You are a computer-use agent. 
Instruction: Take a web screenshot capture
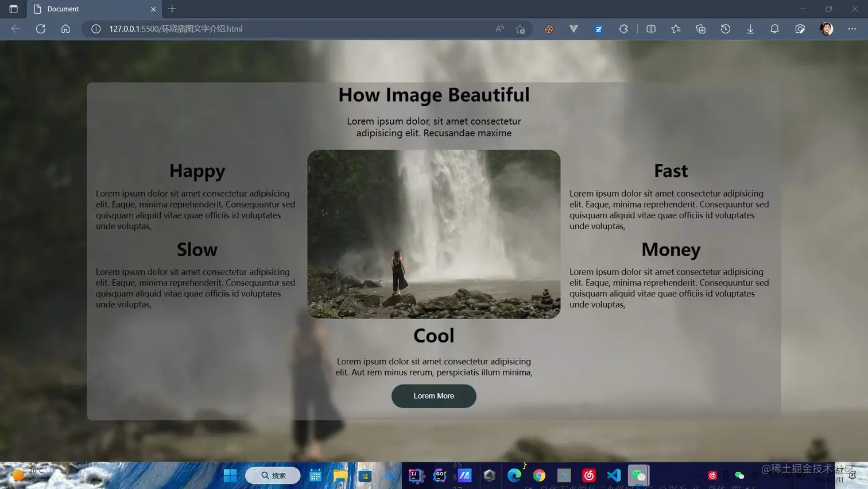(800, 29)
